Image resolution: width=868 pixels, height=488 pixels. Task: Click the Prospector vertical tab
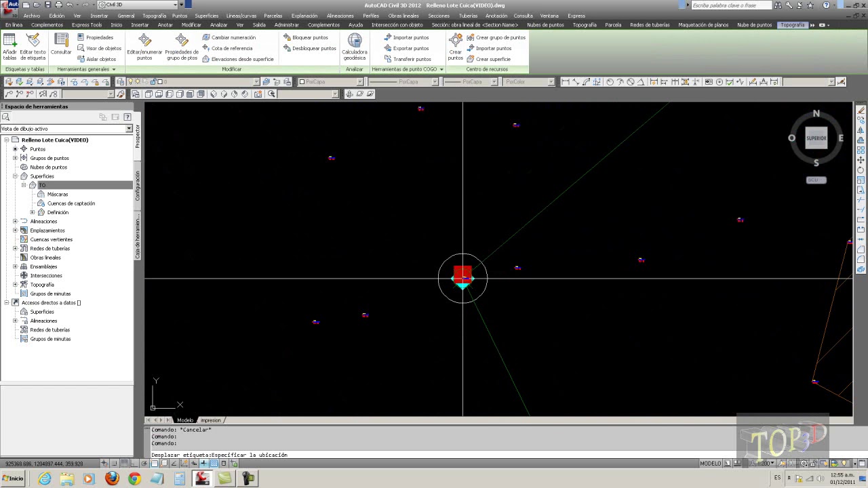(x=137, y=136)
